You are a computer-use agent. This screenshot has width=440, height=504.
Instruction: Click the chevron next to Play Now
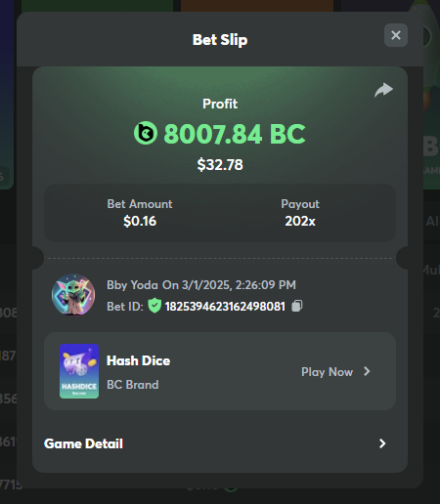367,371
